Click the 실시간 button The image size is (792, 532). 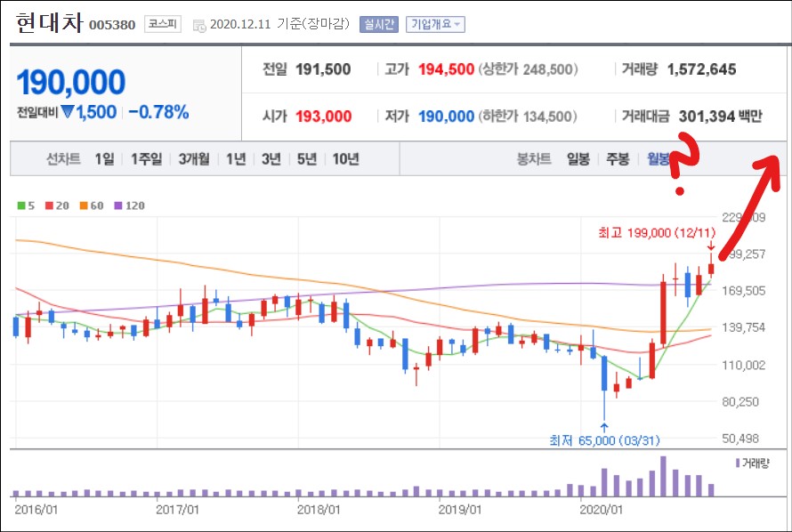click(x=379, y=24)
